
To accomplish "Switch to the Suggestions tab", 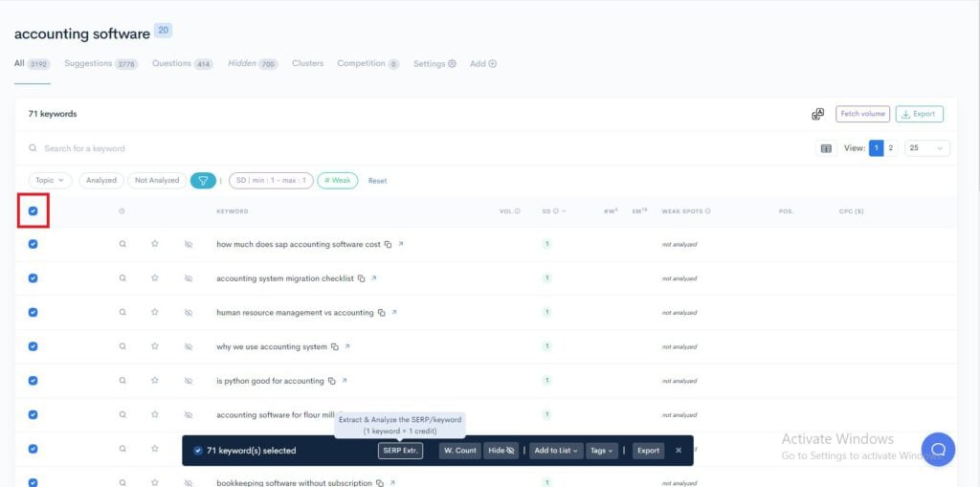I will (x=100, y=64).
